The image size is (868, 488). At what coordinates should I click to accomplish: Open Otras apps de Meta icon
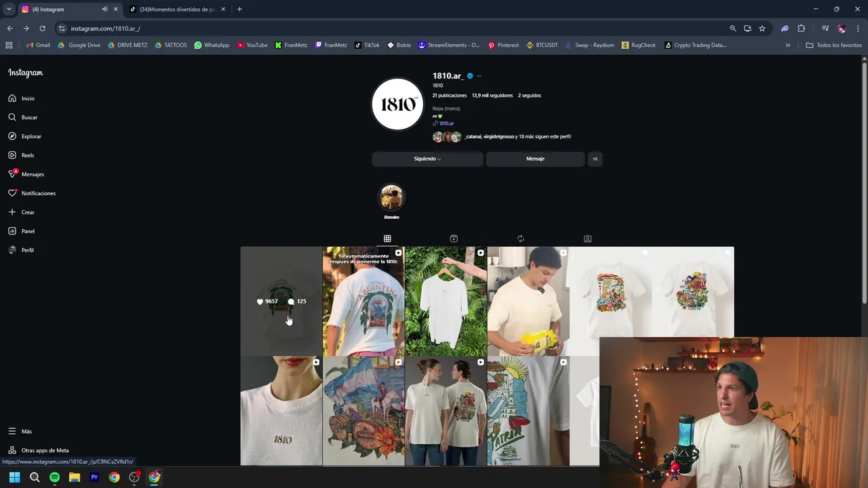tap(12, 450)
